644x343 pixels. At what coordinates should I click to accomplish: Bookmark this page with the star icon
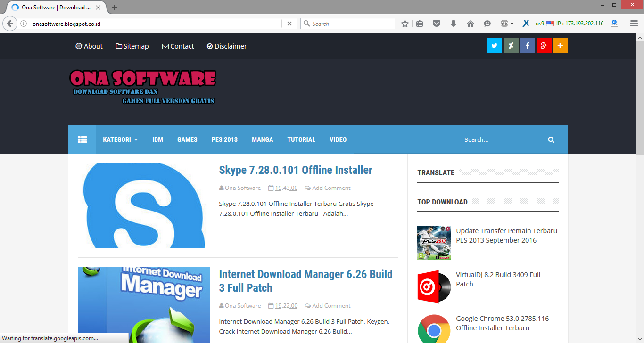click(x=405, y=24)
